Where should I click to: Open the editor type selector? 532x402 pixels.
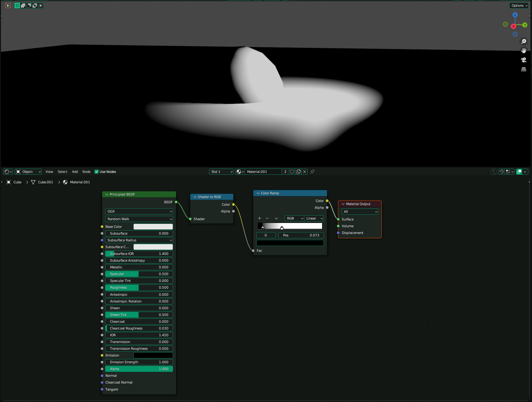[x=8, y=172]
